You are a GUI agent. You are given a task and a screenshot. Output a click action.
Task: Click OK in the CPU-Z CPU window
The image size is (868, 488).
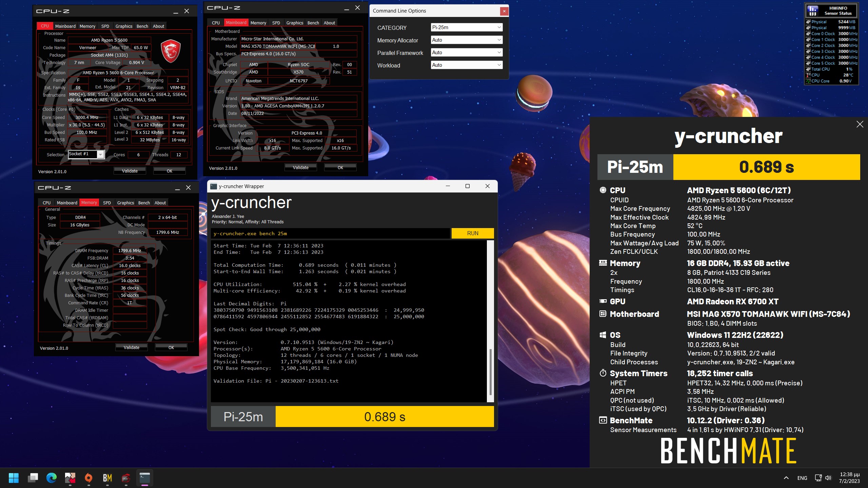pos(170,171)
